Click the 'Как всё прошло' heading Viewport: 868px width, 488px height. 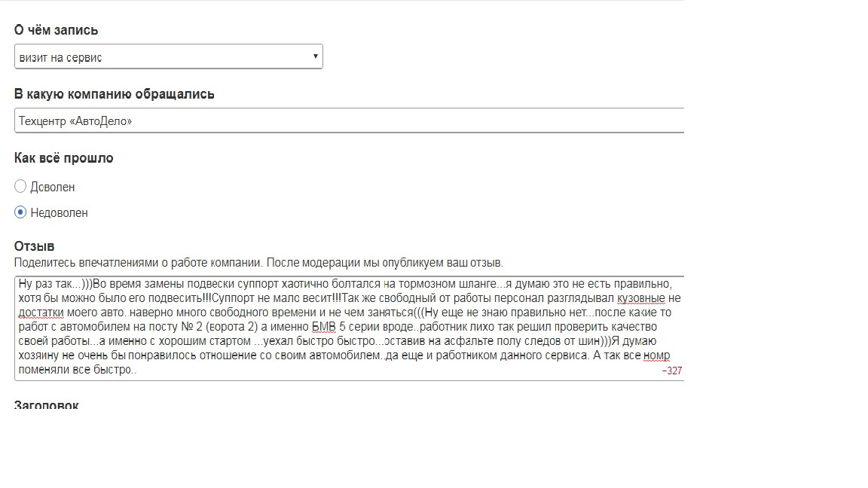(63, 157)
